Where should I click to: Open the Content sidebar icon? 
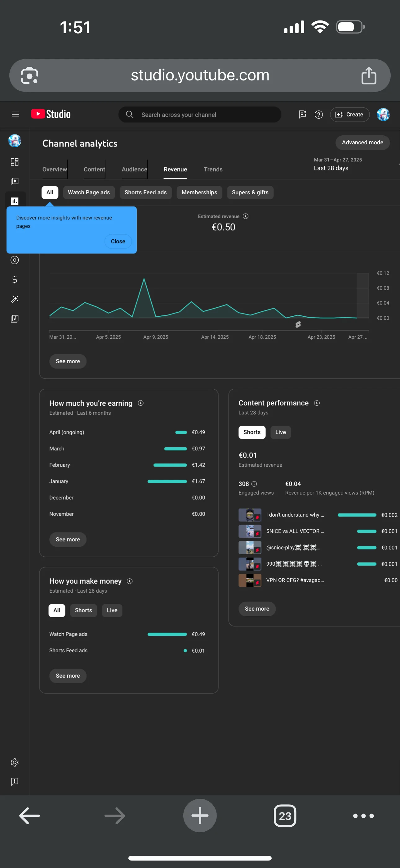click(x=15, y=182)
